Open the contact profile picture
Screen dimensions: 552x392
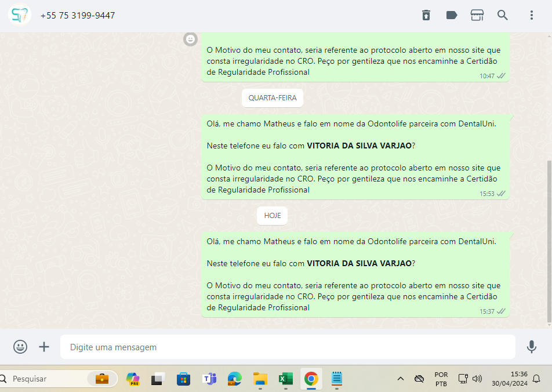(20, 15)
